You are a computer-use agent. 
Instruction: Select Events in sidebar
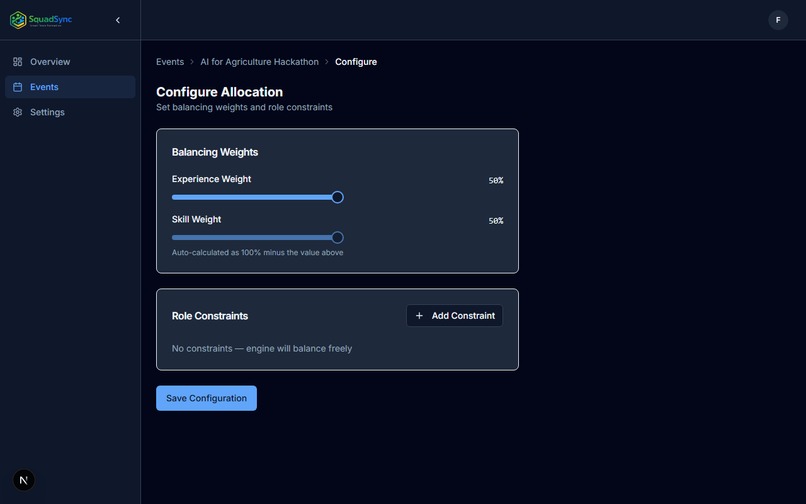coord(70,87)
